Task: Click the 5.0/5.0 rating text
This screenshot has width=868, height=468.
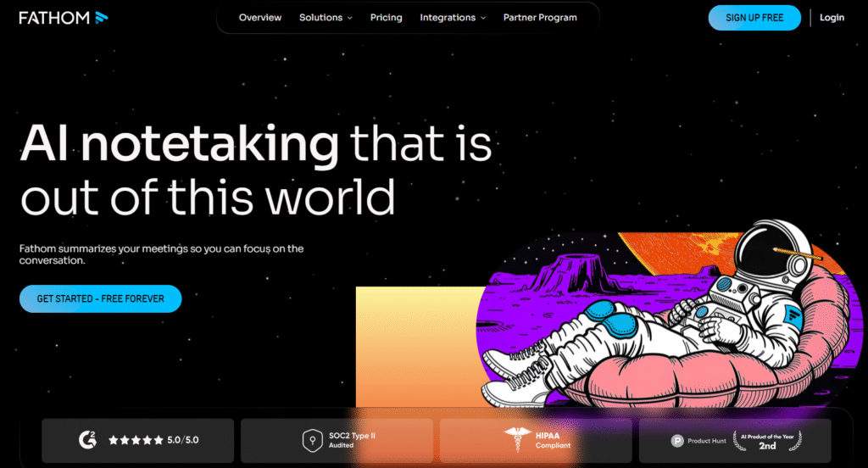Action: tap(183, 440)
